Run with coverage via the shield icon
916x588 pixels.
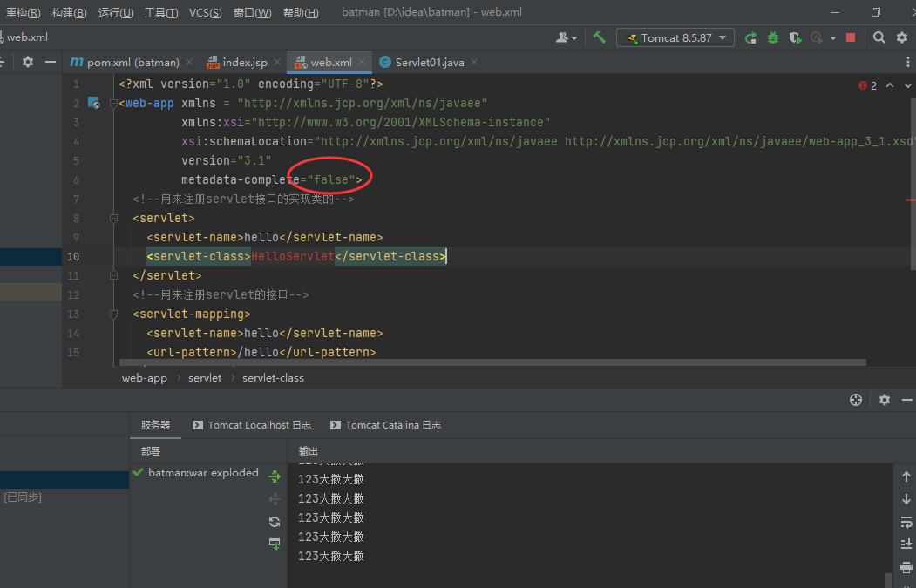click(x=795, y=38)
